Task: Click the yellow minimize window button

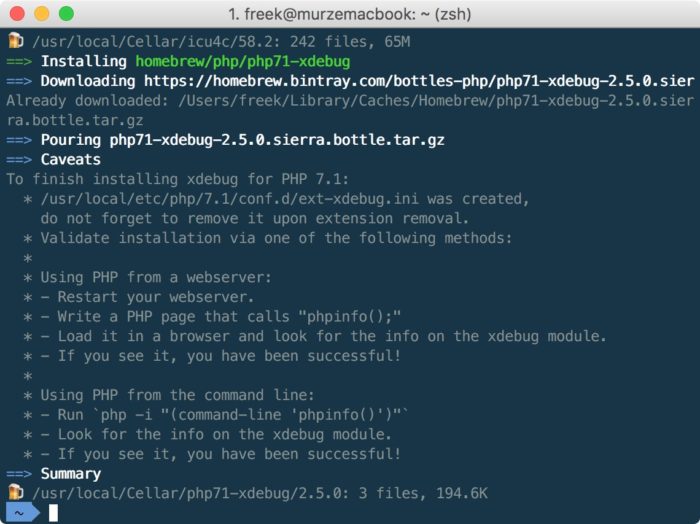Action: (42, 13)
